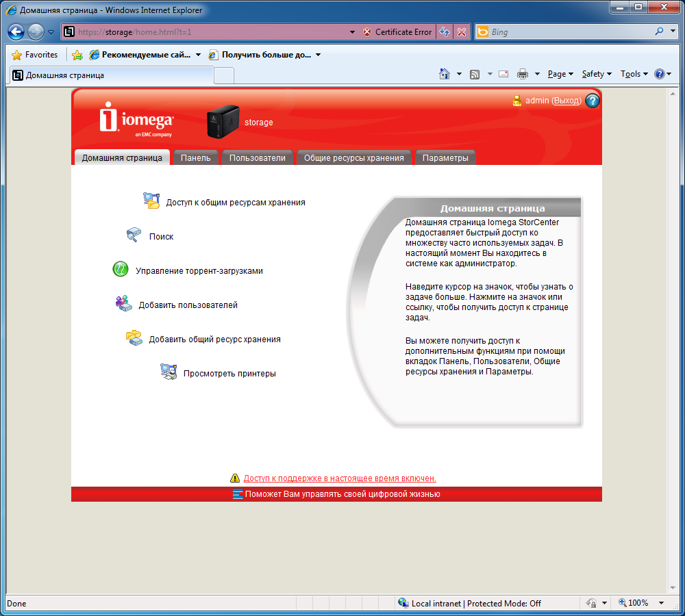Go back with the browser Back button
The height and width of the screenshot is (616, 685).
(16, 32)
